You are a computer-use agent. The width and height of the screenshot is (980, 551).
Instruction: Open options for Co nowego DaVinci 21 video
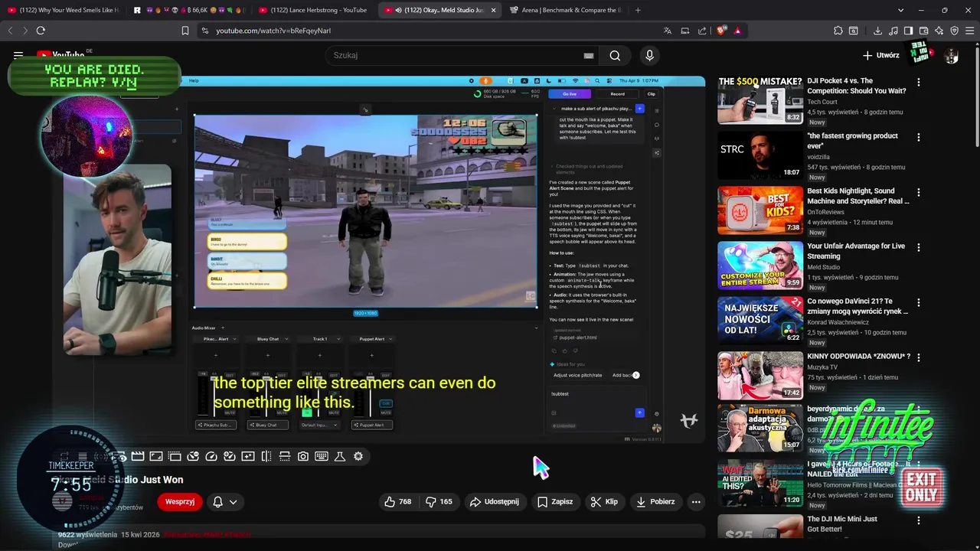coord(919,302)
